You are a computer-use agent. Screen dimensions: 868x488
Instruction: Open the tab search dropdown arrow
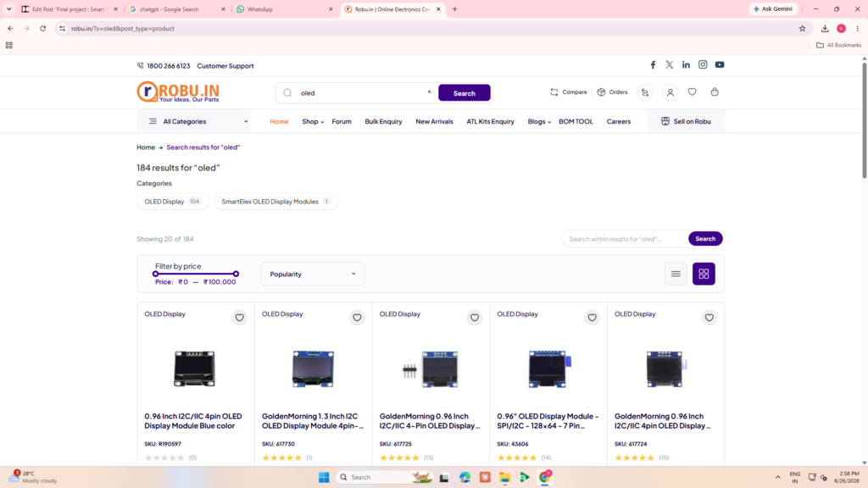(x=8, y=9)
